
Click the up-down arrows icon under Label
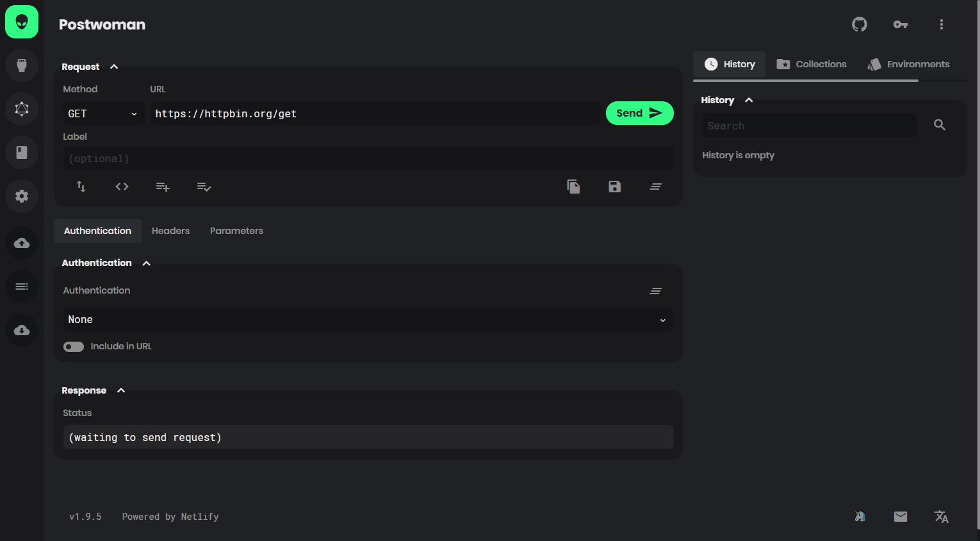[81, 187]
